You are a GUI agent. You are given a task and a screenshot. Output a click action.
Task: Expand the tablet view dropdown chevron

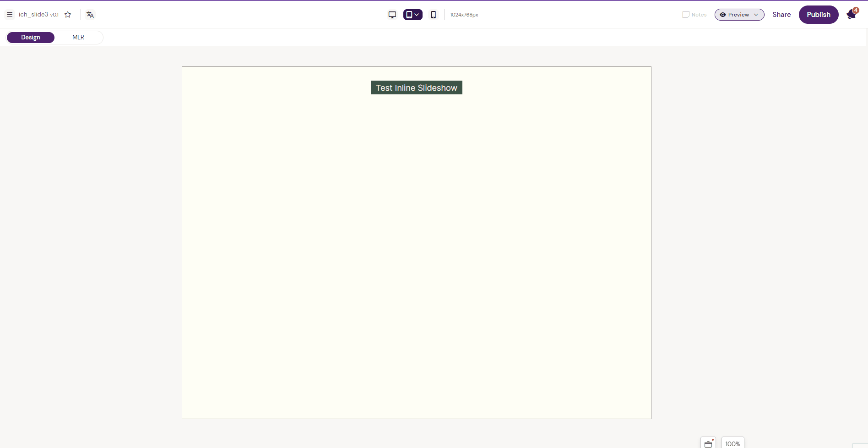point(417,14)
